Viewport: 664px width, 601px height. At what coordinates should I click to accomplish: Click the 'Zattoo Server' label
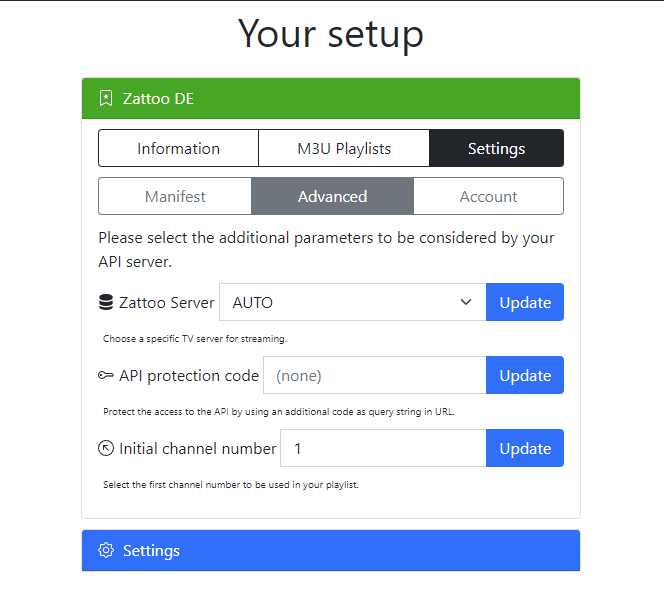point(166,302)
